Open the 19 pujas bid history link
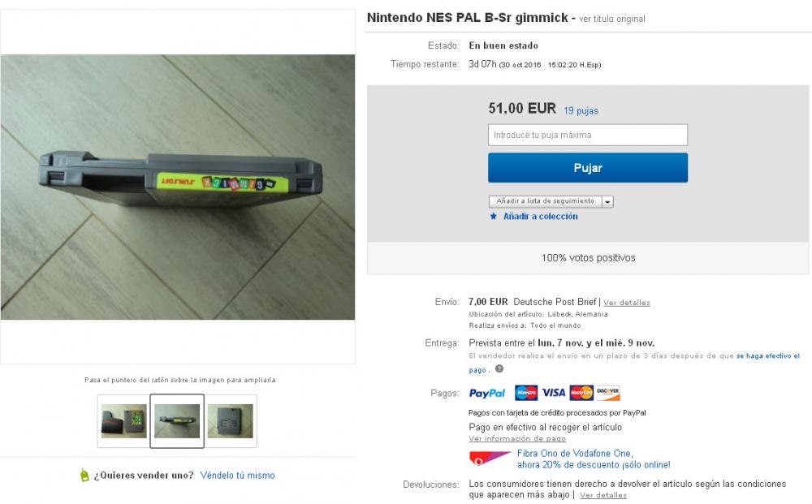Viewport: 812px width, 504px height. 581,110
